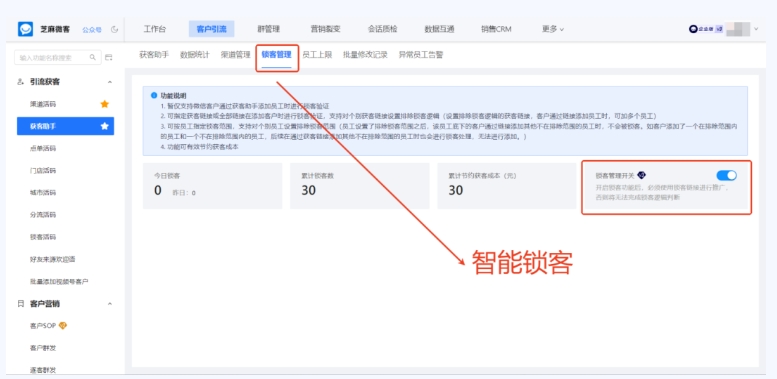The image size is (777, 379).
Task: Switch to the 数据统计 tab
Action: (x=194, y=55)
